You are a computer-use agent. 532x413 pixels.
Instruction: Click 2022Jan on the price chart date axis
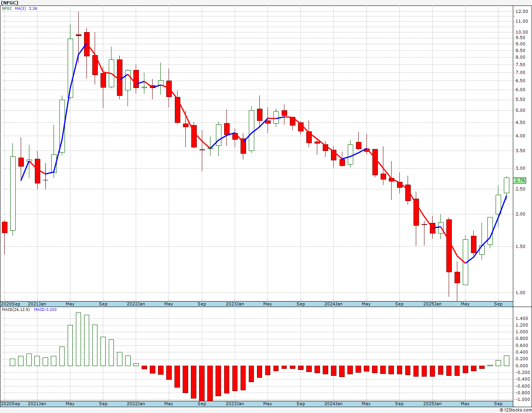(136, 304)
